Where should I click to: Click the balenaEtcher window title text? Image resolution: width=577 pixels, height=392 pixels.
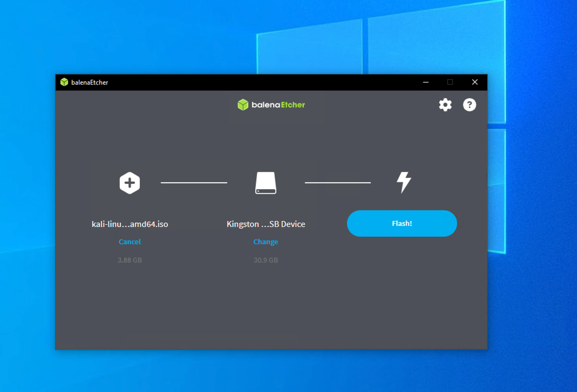(90, 82)
